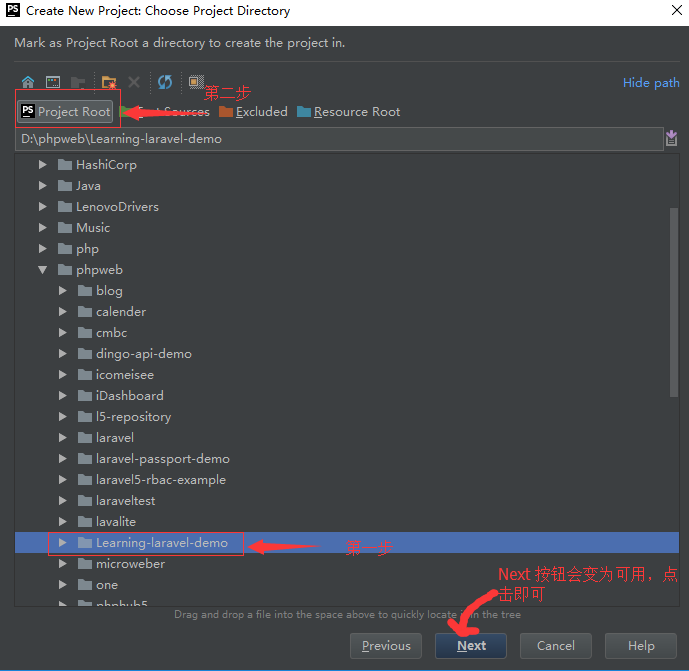Click the Delete (X) toolbar icon
This screenshot has width=689, height=671.
click(x=134, y=82)
